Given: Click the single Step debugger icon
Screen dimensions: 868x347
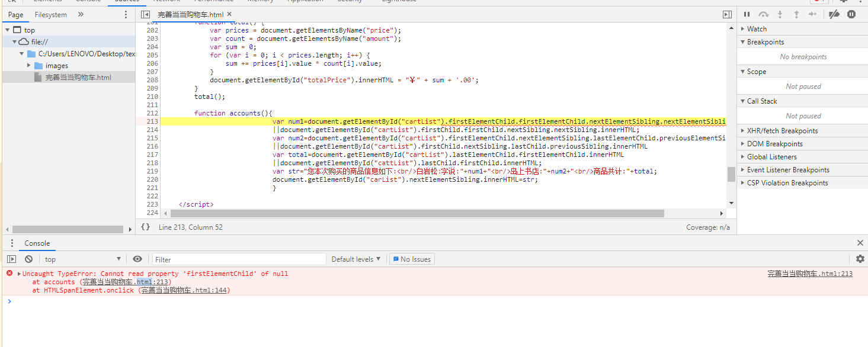Looking at the screenshot, I should (812, 14).
